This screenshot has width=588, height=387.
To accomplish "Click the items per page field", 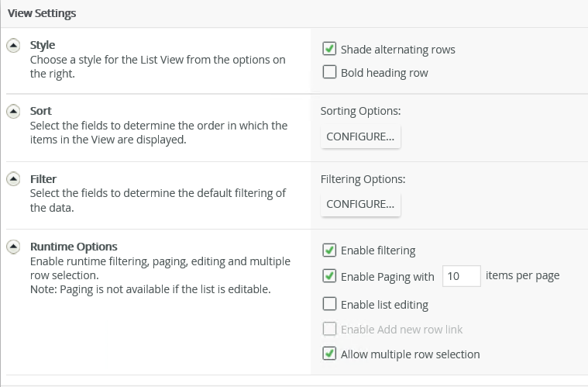I will [461, 276].
